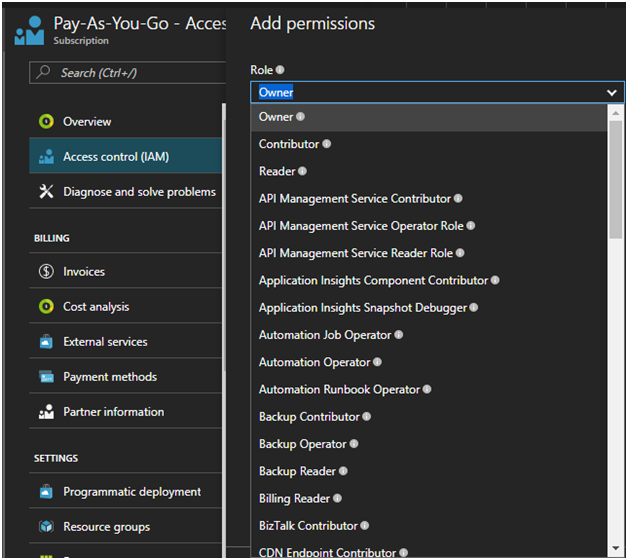Open Diagnose and solve problems
This screenshot has width=628, height=560.
tap(125, 191)
